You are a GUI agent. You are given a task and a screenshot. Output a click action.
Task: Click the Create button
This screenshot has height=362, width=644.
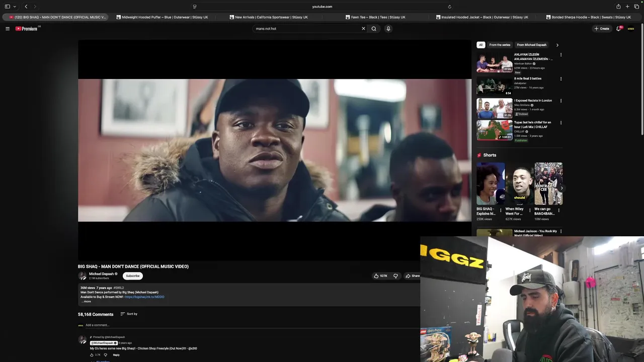click(x=602, y=29)
